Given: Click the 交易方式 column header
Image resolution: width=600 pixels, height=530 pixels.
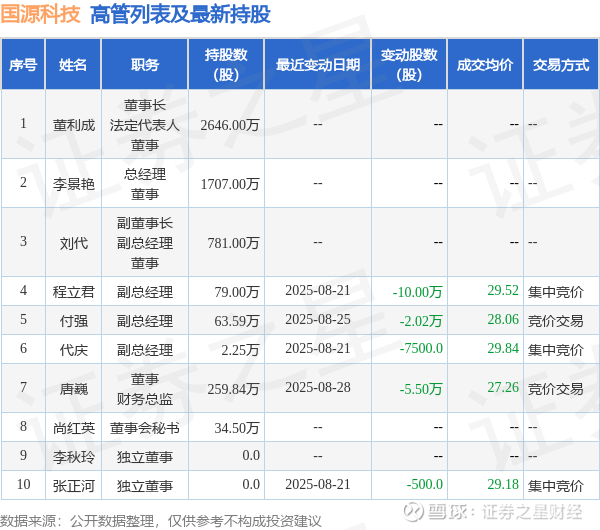Looking at the screenshot, I should click(x=561, y=64).
